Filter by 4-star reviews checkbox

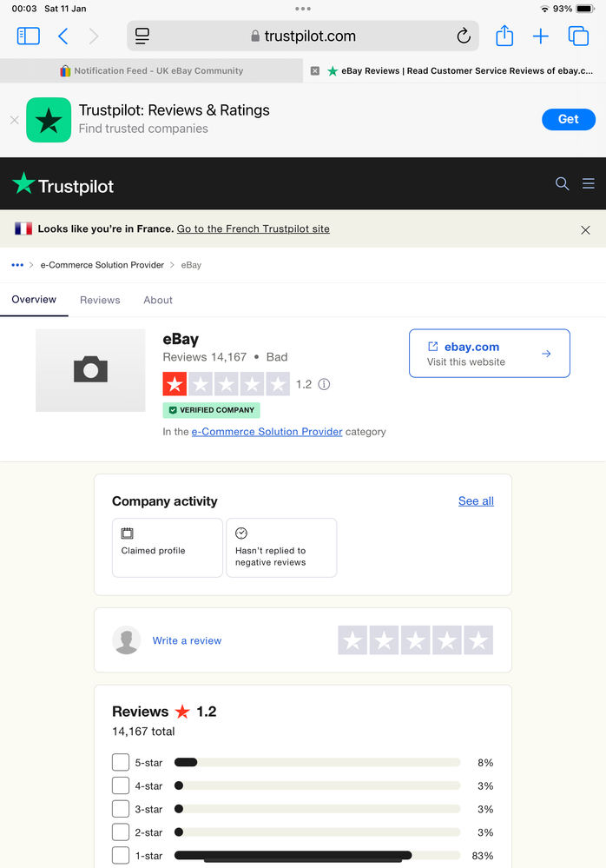[121, 785]
